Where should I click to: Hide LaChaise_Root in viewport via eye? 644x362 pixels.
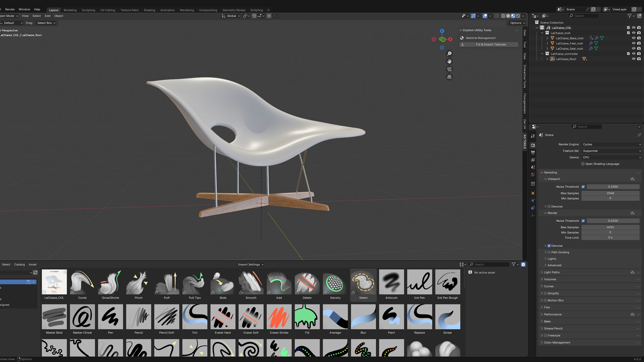point(634,59)
